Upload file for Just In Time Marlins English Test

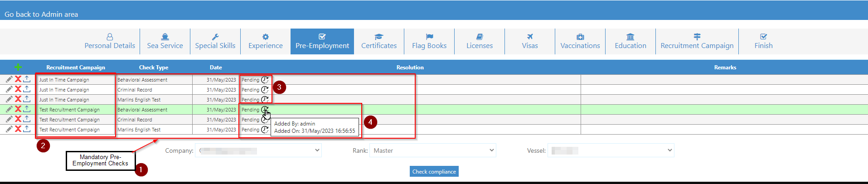pyautogui.click(x=27, y=99)
